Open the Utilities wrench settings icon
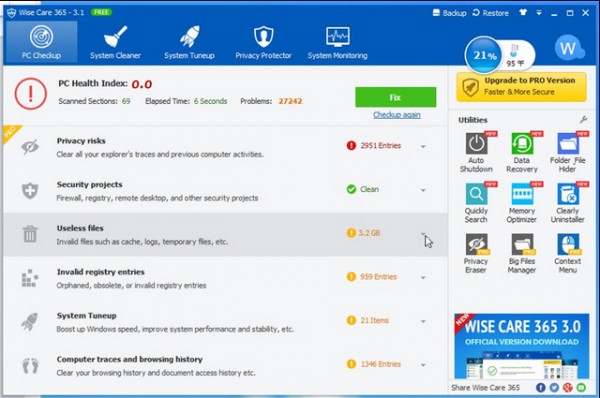This screenshot has height=398, width=600. [x=583, y=120]
